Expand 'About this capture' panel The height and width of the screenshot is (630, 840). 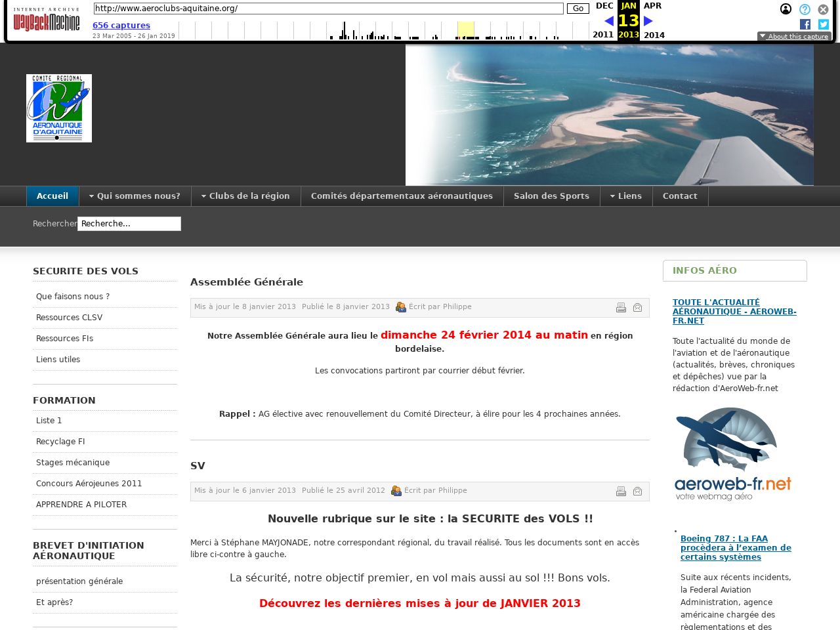pos(794,37)
